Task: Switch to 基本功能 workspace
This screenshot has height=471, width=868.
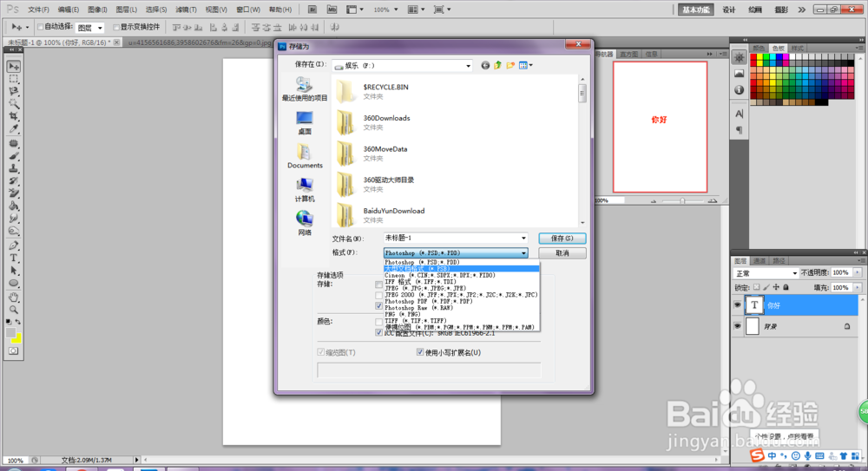Action: 696,10
